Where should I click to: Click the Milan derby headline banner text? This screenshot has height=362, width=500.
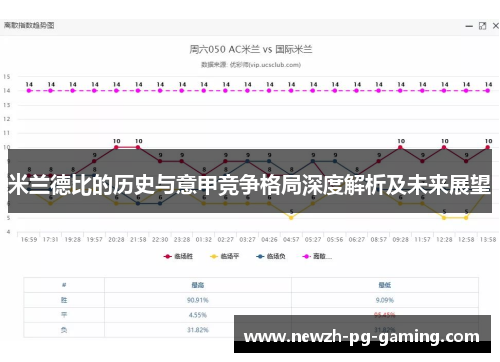coord(249,184)
